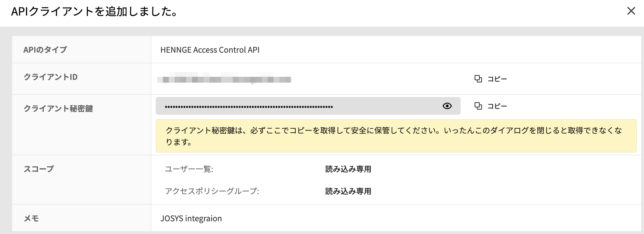Click the クライアントID row label

(50, 77)
